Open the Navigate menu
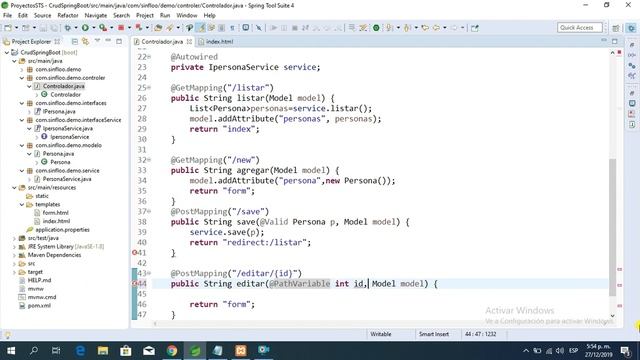 click(x=96, y=16)
